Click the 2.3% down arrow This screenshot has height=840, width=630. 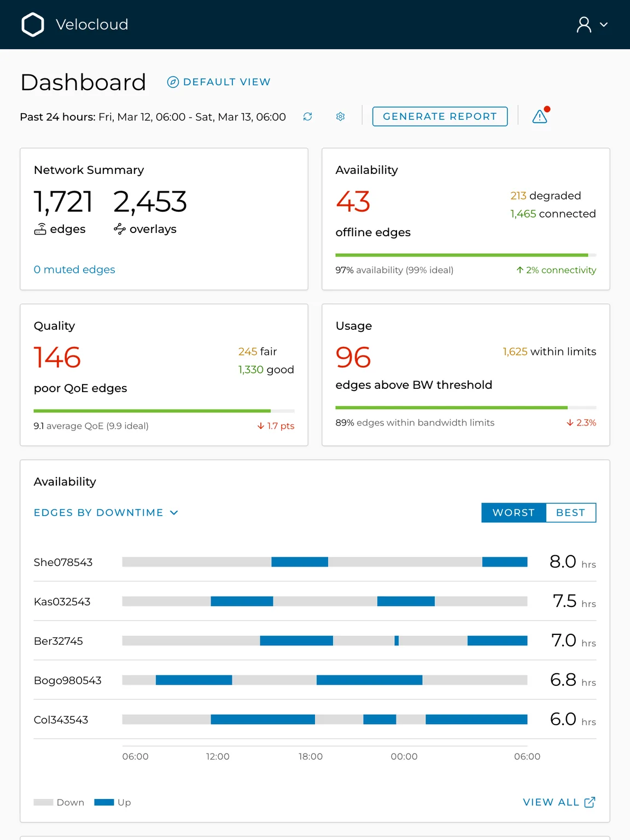point(570,423)
